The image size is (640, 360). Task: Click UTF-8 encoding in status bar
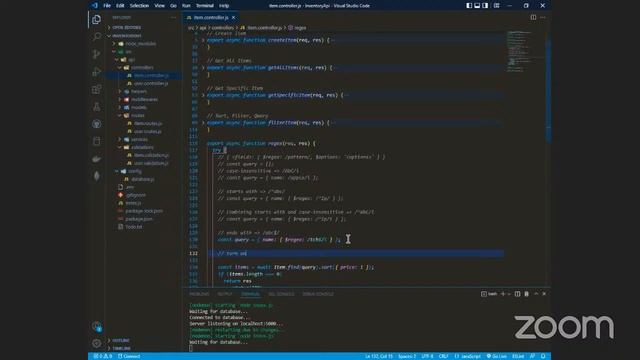tap(427, 356)
